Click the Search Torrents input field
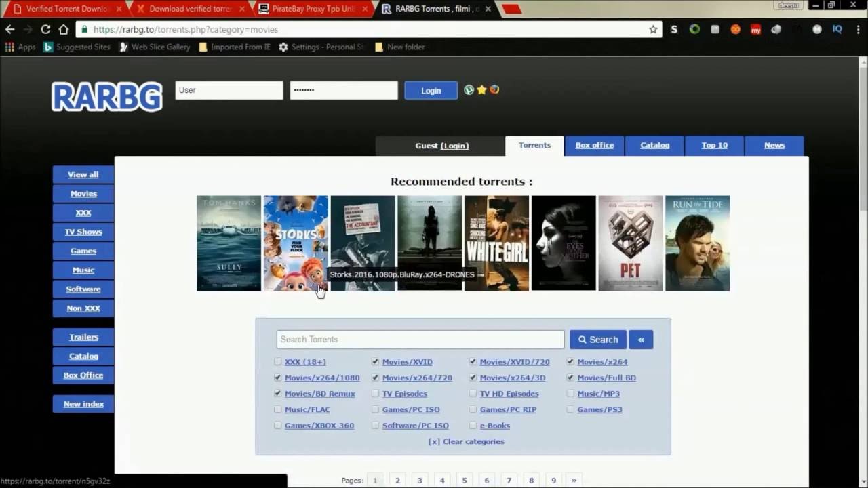This screenshot has height=488, width=868. (x=420, y=339)
